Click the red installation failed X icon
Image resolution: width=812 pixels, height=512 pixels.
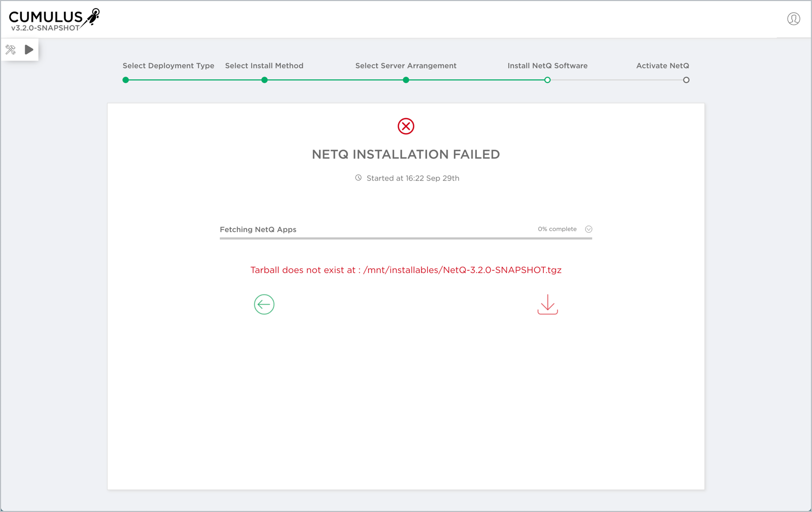pyautogui.click(x=406, y=126)
